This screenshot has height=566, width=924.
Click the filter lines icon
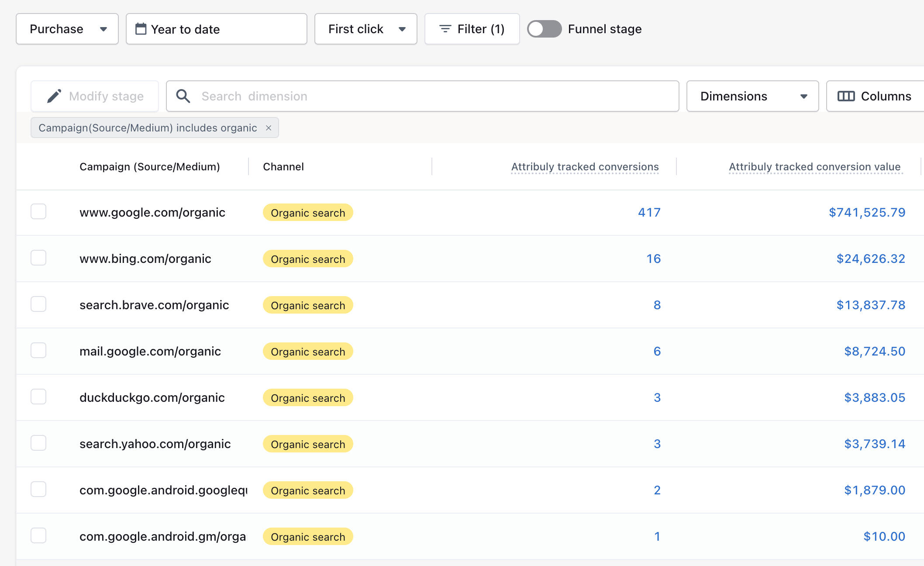tap(445, 29)
